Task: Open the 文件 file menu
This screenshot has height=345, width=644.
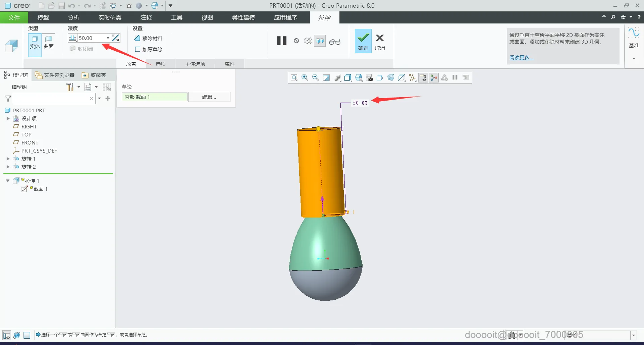Action: click(x=14, y=17)
